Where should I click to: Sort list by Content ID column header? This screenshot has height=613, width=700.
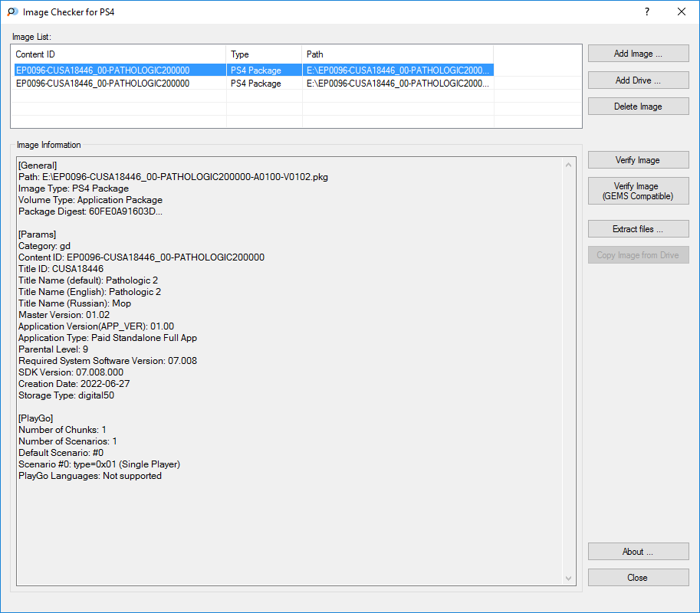coord(119,54)
